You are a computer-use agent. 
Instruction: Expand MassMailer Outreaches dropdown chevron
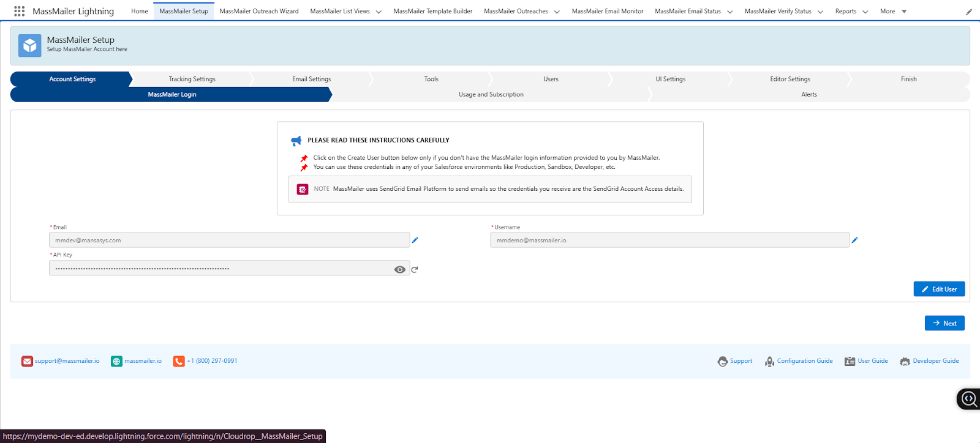pos(557,12)
